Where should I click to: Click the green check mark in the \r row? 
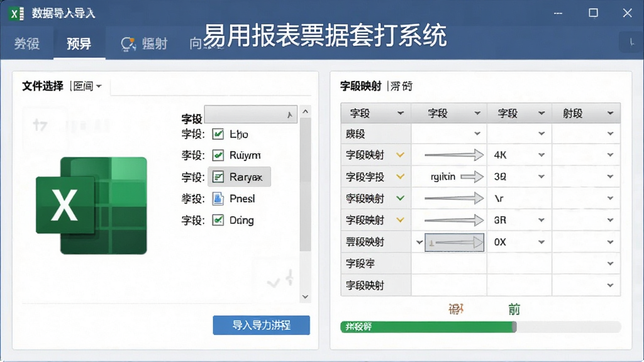(400, 198)
